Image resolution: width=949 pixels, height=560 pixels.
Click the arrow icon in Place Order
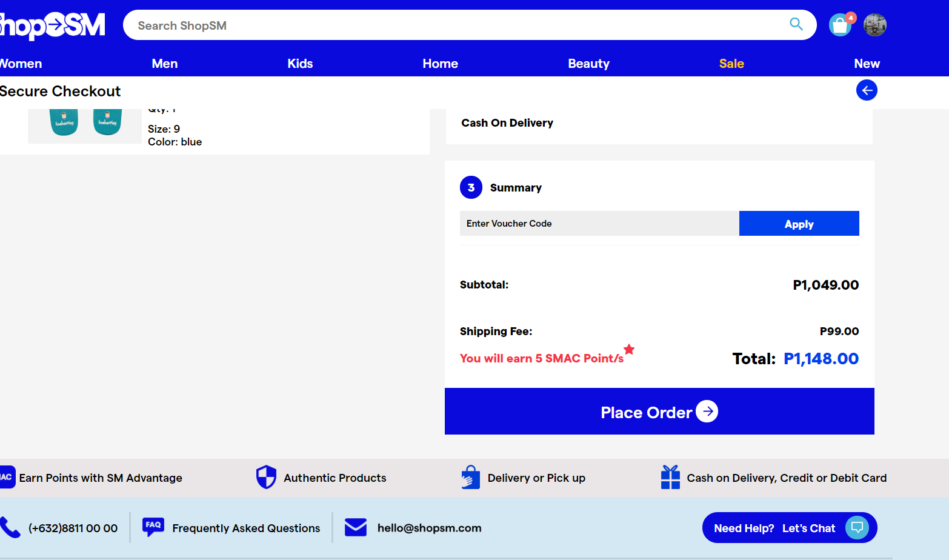point(707,412)
